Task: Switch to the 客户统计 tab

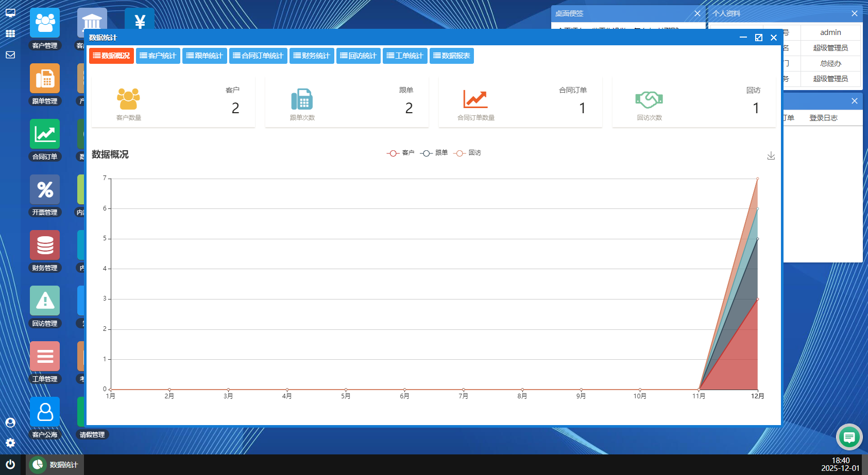Action: [x=158, y=56]
